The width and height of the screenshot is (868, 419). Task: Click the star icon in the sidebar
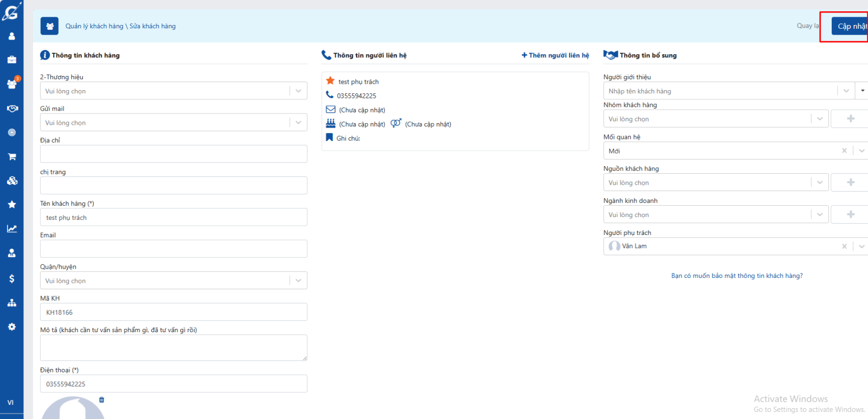[x=11, y=205]
